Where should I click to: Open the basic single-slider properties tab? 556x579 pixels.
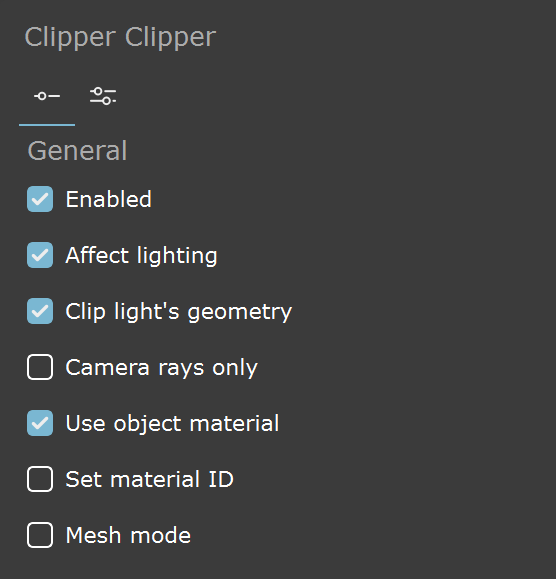(47, 96)
